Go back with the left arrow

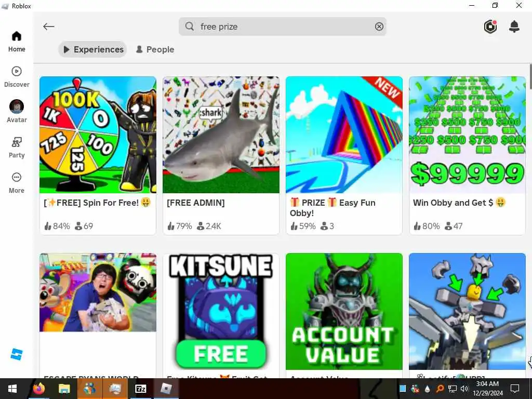[48, 26]
